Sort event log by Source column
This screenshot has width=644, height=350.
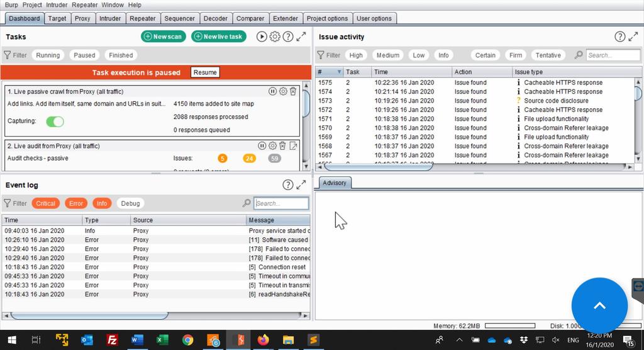(x=187, y=220)
